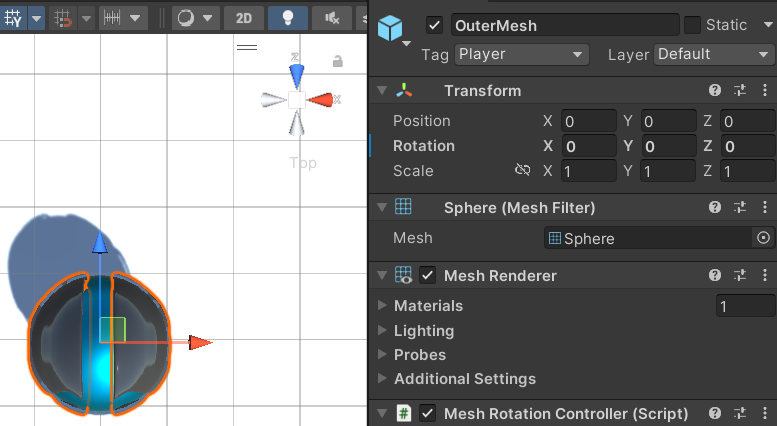Disable the OuterMesh active checkbox
The image size is (777, 426).
pos(435,25)
